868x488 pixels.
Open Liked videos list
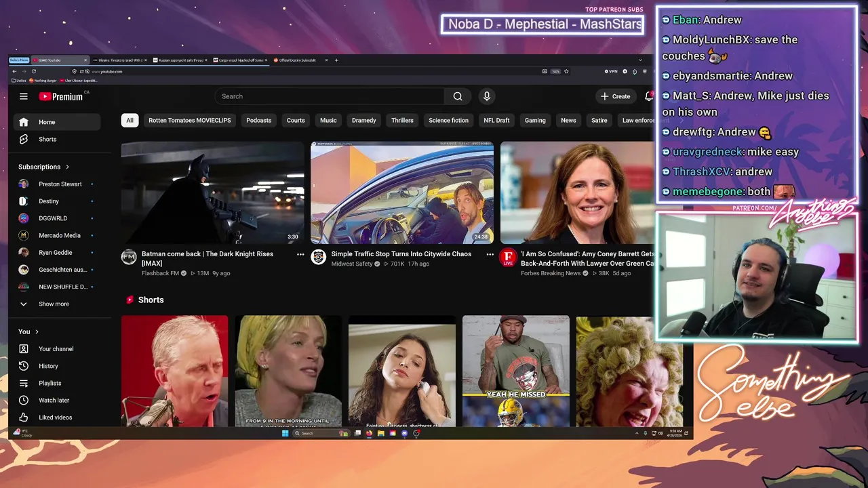point(57,418)
